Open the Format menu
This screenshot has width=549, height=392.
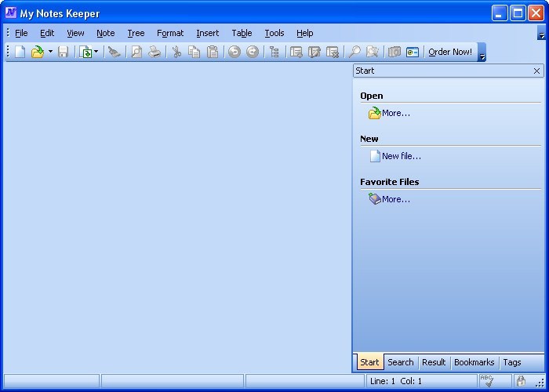click(170, 33)
